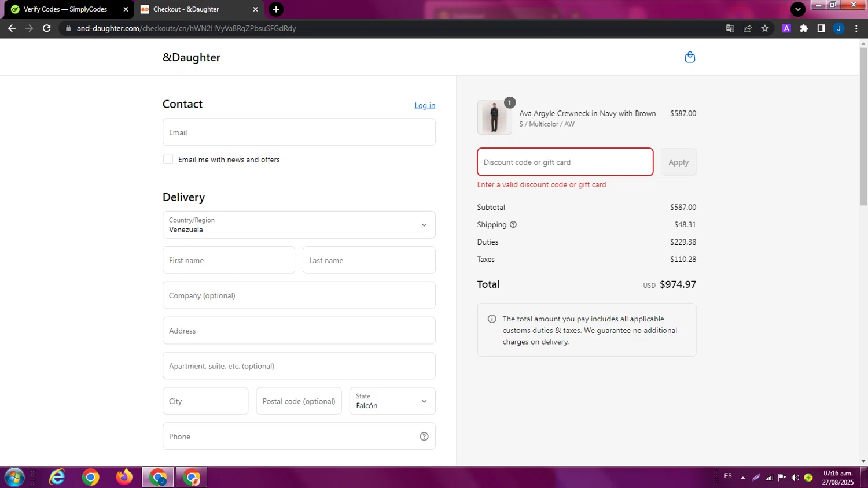The height and width of the screenshot is (488, 868).
Task: Close the Checkout &Daughter tab
Action: tap(255, 9)
